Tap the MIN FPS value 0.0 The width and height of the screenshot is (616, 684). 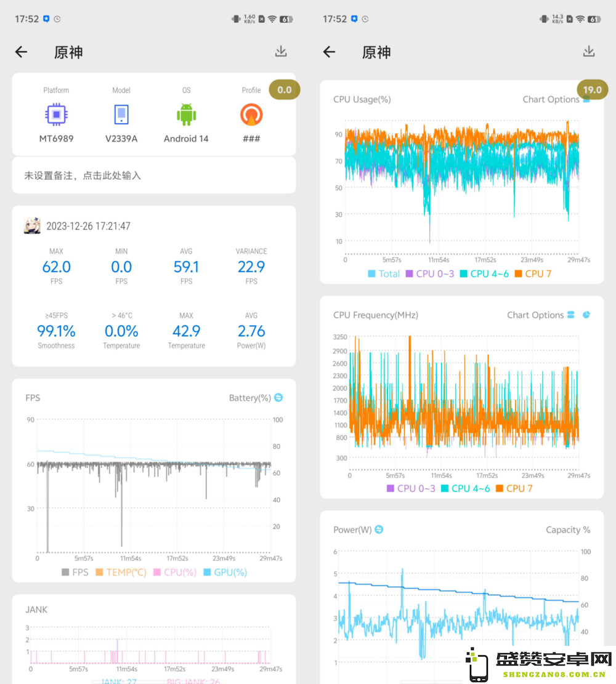(x=121, y=267)
